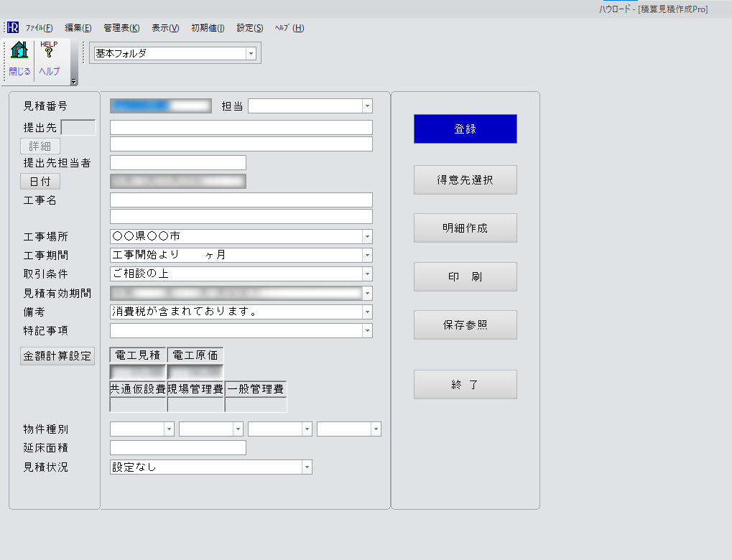The image size is (732, 560).
Task: Open the 設定 menu
Action: [249, 28]
